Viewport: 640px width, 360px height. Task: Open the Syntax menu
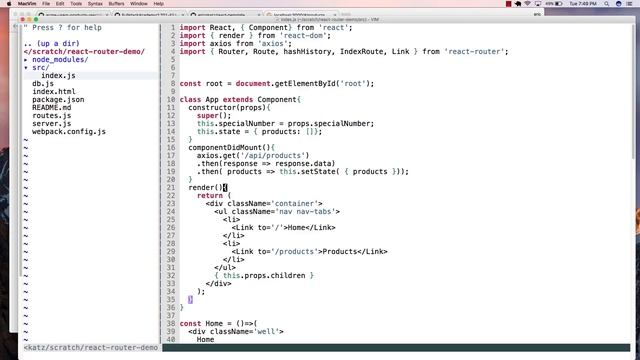(95, 4)
